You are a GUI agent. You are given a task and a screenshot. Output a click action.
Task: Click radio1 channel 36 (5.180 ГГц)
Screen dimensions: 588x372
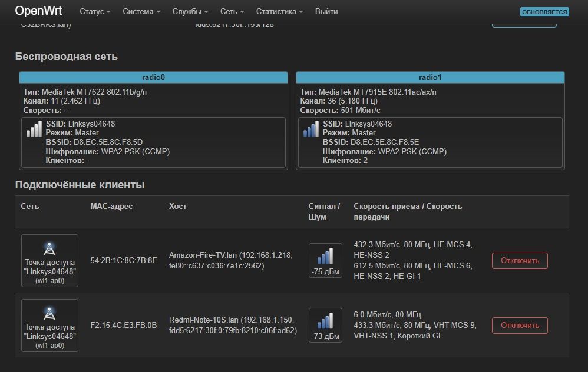point(352,101)
